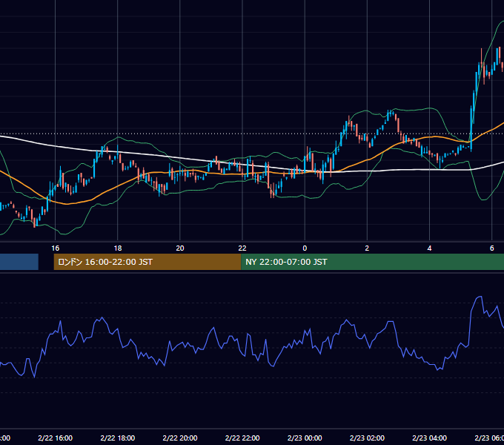This screenshot has width=504, height=445.
Task: Click the ロンドン 16:00-22:00 JST session bar
Action: [147, 262]
